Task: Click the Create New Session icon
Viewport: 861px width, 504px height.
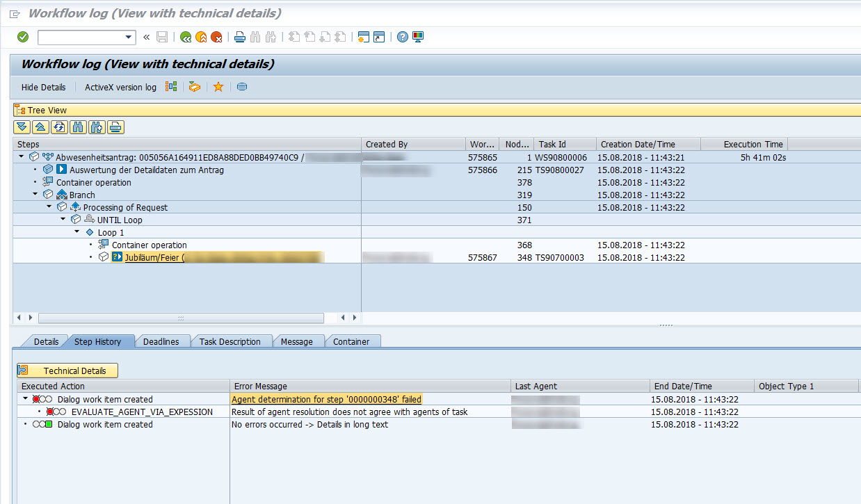Action: (363, 38)
